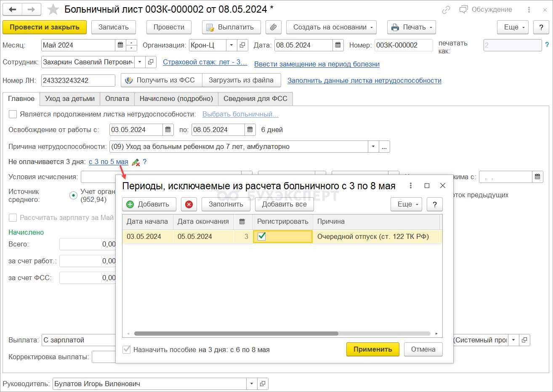The width and height of the screenshot is (553, 392).
Task: Open calendar for Освобождение start date 03.05.2024
Action: (x=168, y=130)
